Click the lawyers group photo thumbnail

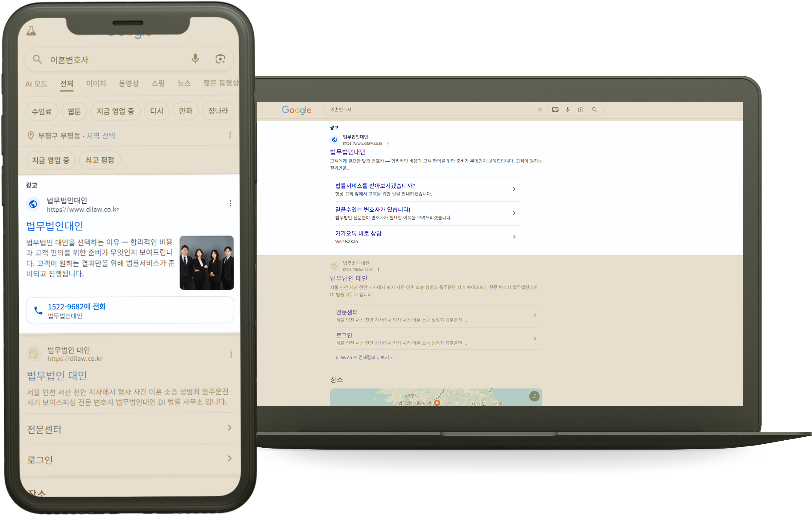coord(206,263)
